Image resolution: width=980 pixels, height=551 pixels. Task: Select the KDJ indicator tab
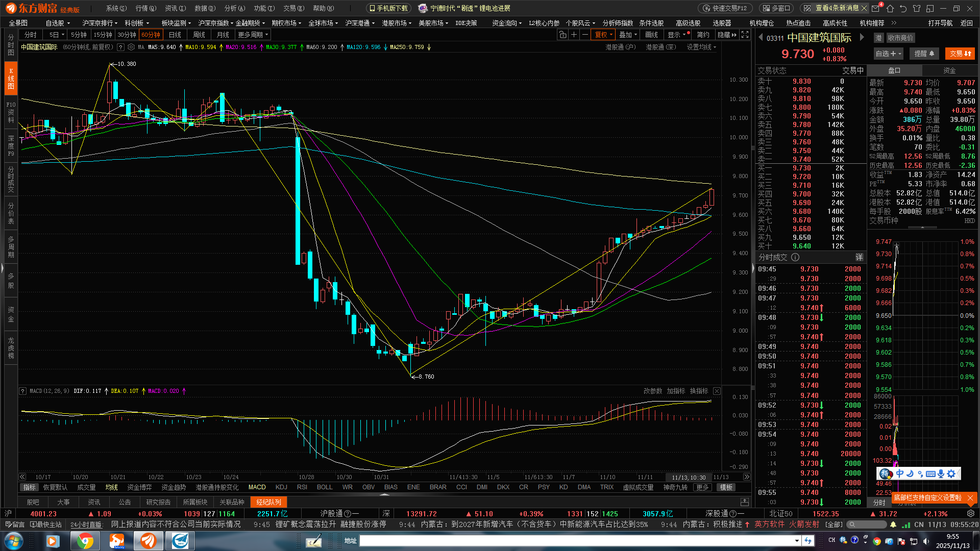point(281,487)
